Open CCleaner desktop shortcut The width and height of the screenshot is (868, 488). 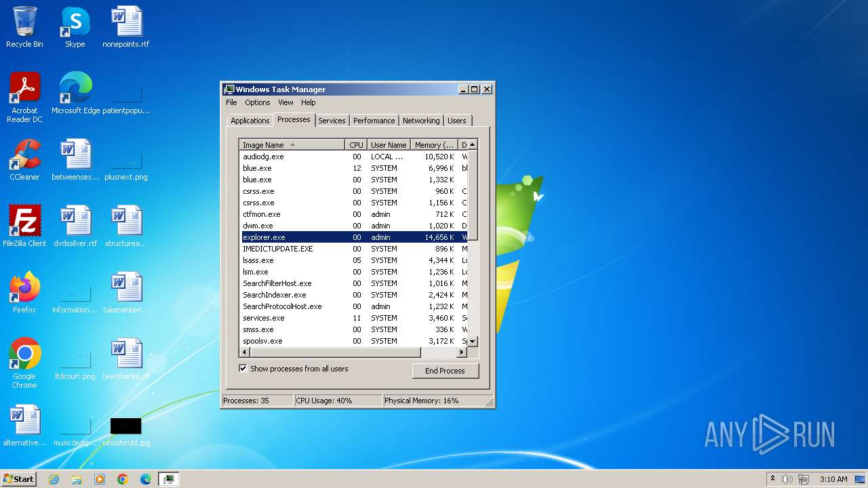click(24, 160)
